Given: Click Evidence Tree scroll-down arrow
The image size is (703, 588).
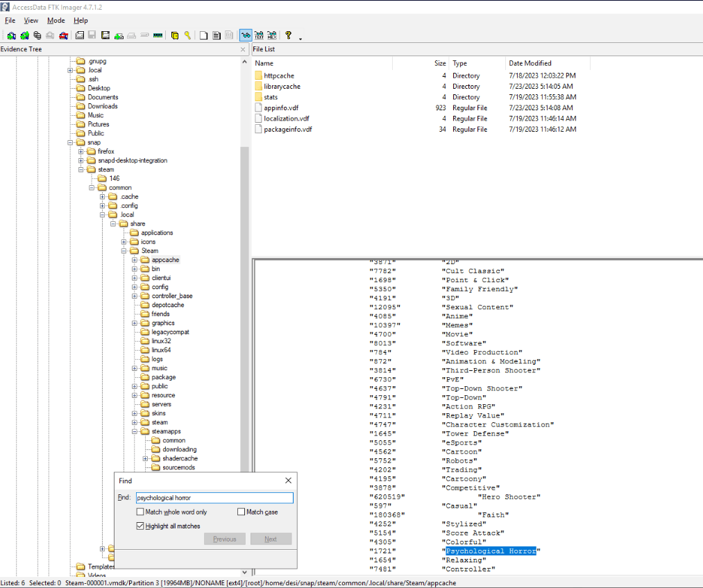Looking at the screenshot, I should pyautogui.click(x=244, y=572).
